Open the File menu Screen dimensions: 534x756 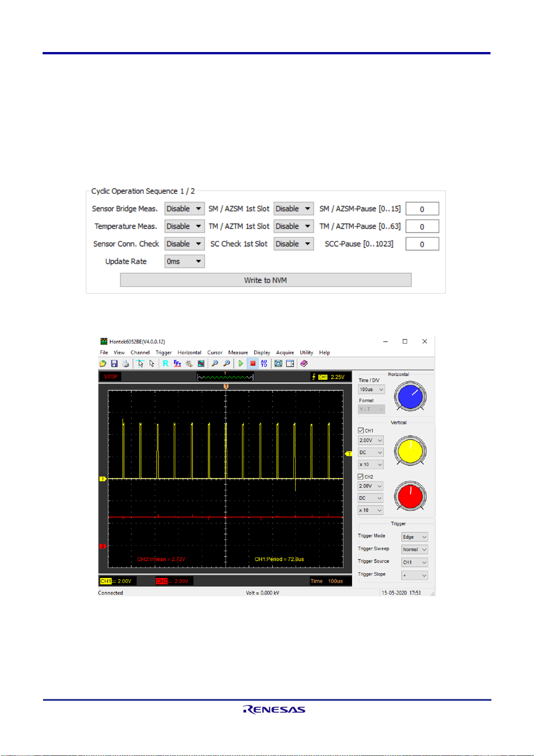[x=104, y=353]
